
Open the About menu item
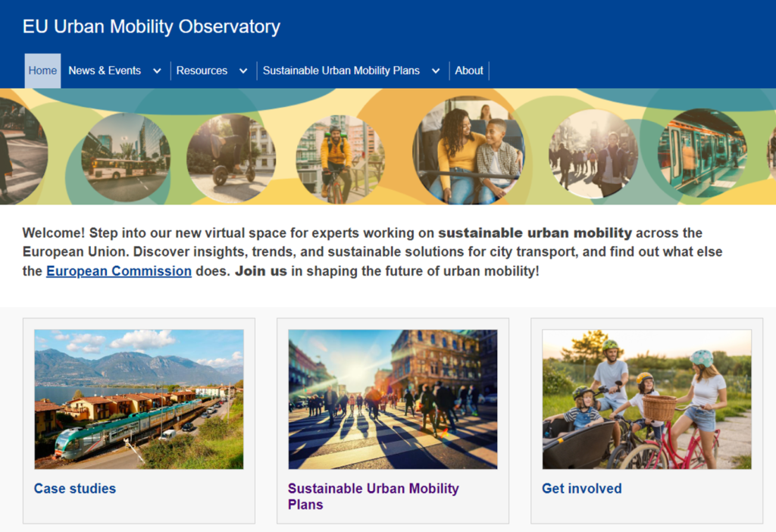coord(468,70)
